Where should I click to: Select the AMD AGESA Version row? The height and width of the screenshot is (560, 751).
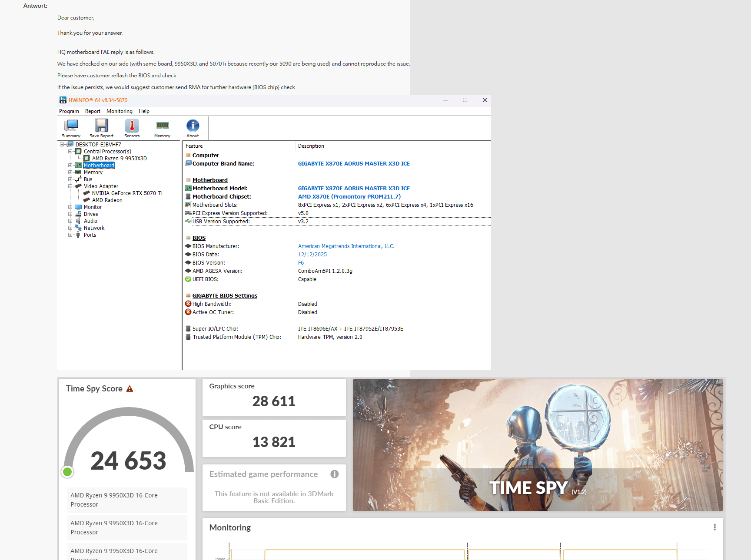[337, 271]
